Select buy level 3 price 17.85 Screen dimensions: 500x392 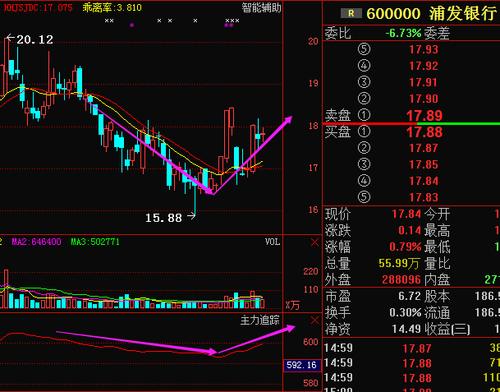[x=423, y=165]
